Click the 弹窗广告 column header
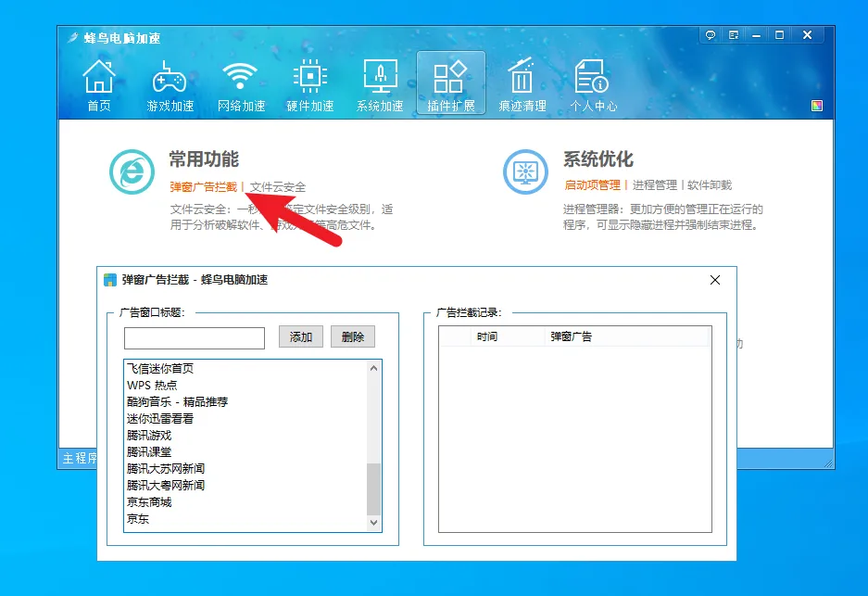This screenshot has width=868, height=596. point(626,336)
